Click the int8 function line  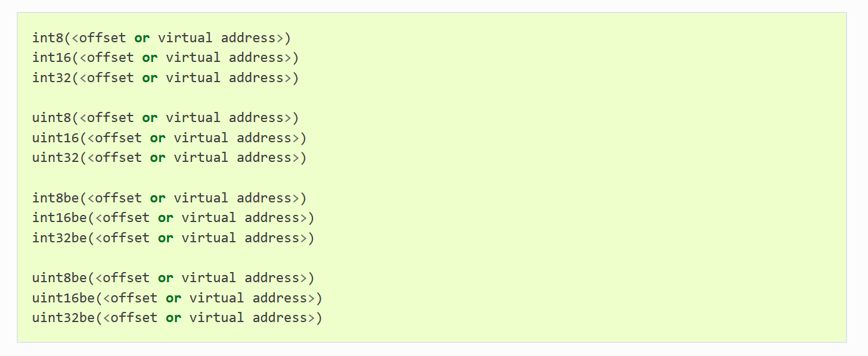click(162, 38)
